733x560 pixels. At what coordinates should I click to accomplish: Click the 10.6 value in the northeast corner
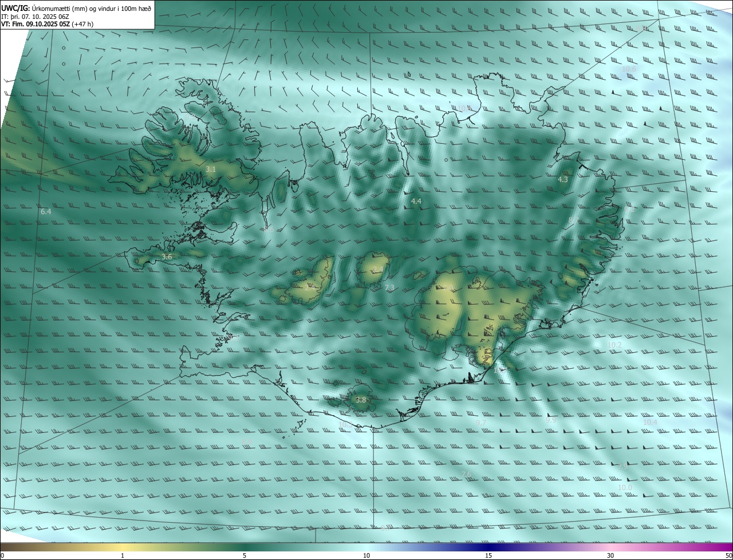point(629,69)
